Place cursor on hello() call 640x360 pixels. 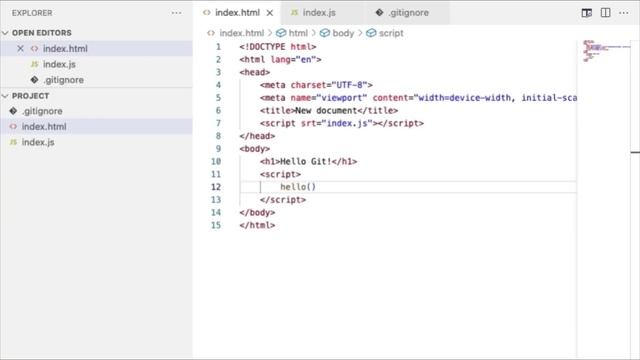point(298,187)
